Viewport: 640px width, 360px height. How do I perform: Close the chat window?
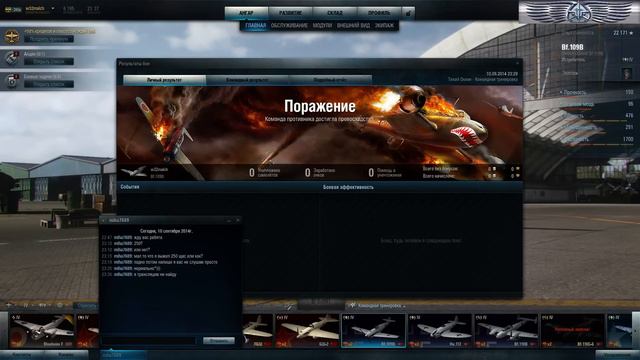(238, 220)
